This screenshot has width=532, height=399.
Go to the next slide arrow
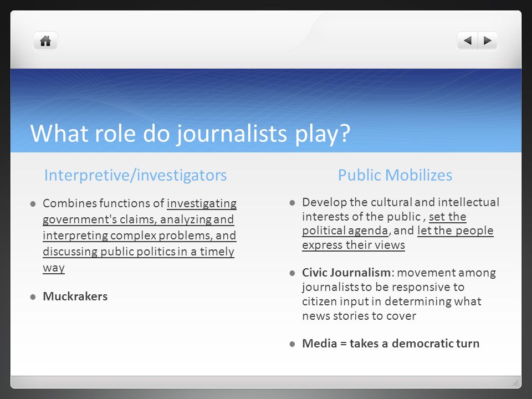point(488,40)
